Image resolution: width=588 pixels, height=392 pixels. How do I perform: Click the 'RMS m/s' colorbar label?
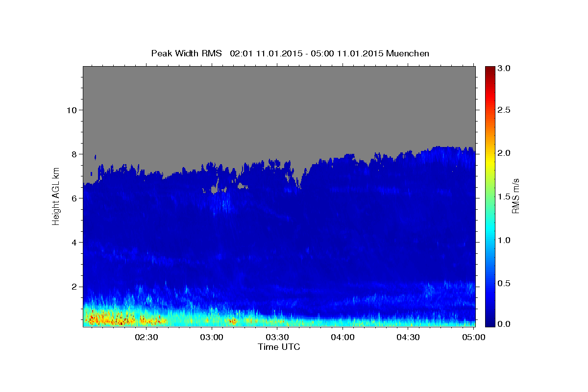[515, 196]
